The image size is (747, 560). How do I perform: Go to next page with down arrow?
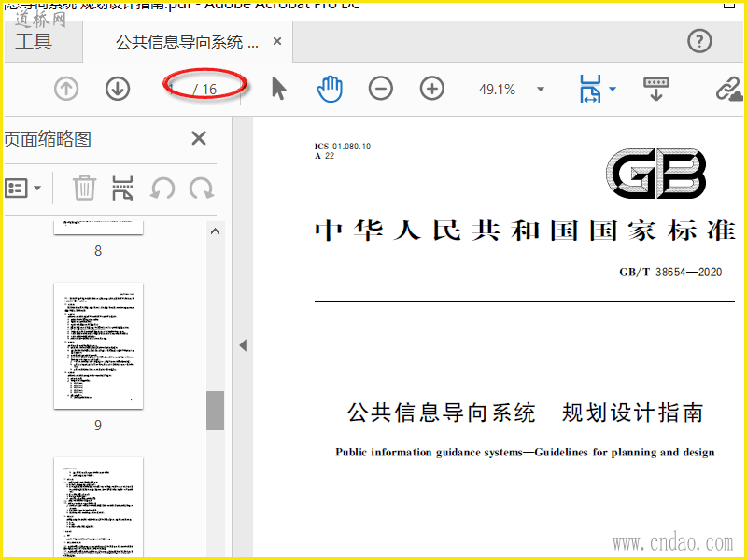(x=118, y=89)
